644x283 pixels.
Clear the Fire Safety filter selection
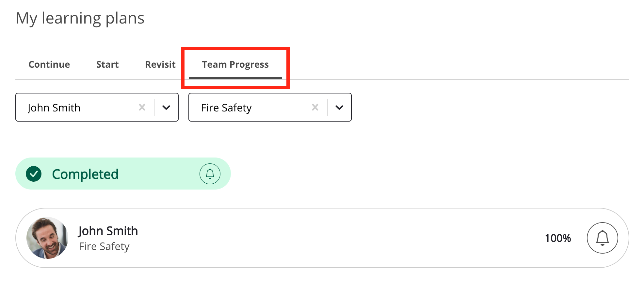pyautogui.click(x=315, y=107)
